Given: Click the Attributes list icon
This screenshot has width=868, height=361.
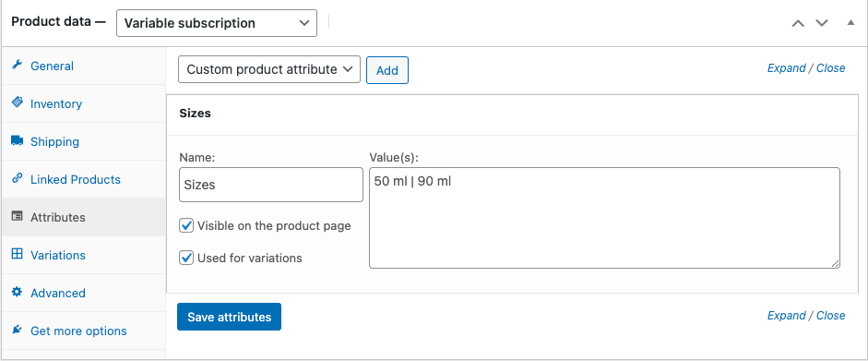Looking at the screenshot, I should (18, 216).
